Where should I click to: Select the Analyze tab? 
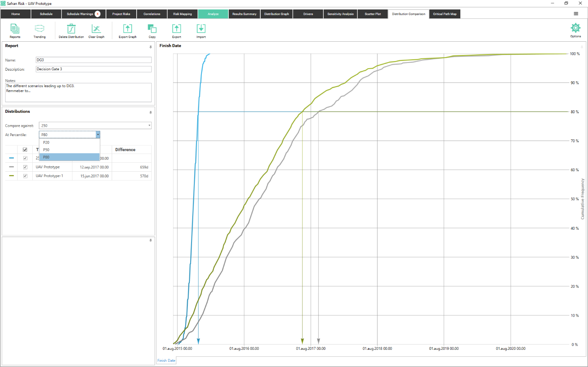[213, 14]
